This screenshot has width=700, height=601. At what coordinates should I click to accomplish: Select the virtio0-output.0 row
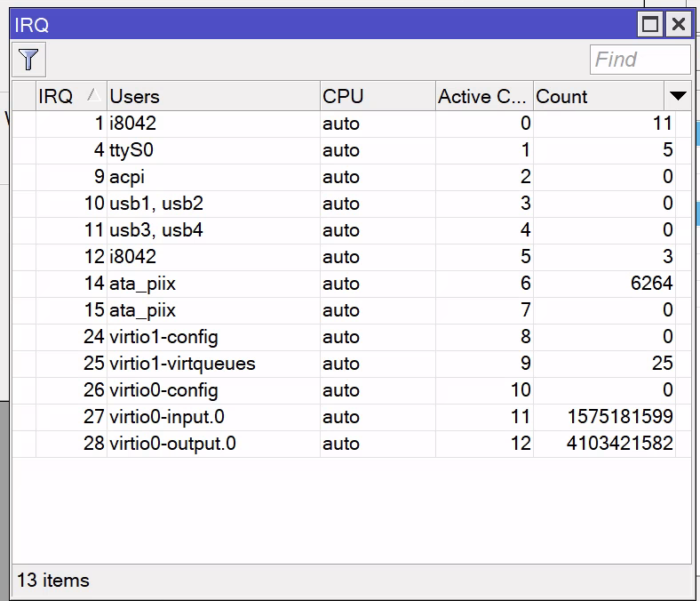point(352,444)
